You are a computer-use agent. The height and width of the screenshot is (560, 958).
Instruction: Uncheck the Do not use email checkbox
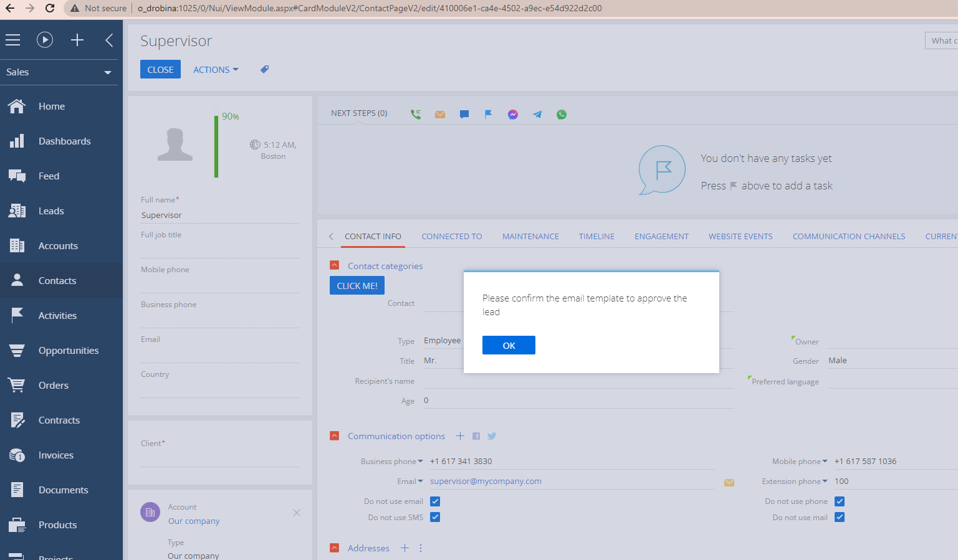pyautogui.click(x=435, y=501)
